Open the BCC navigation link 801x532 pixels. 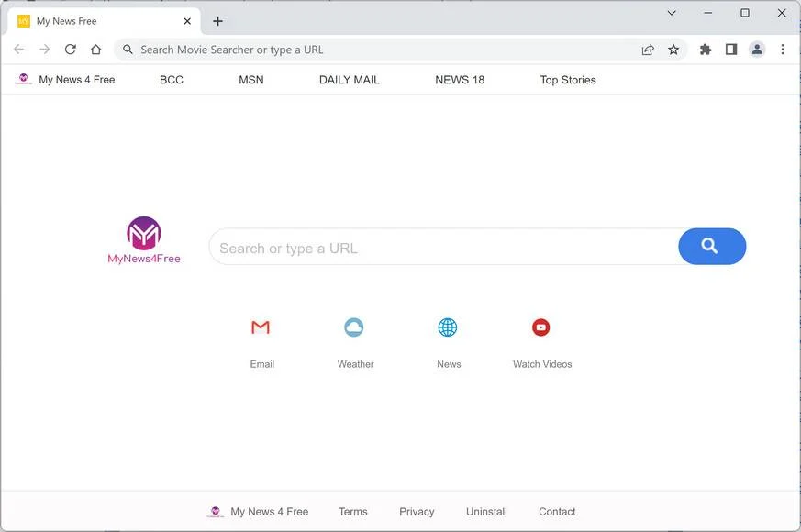click(172, 80)
